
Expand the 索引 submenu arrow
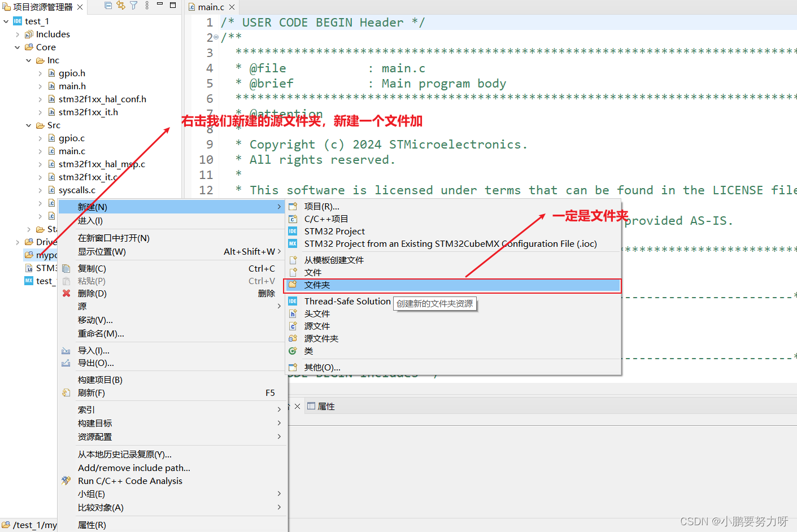(x=279, y=409)
